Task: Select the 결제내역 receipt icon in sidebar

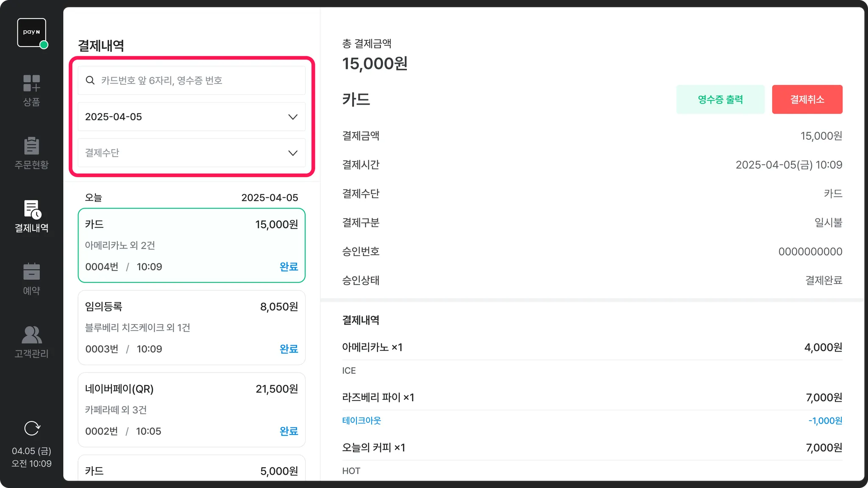Action: point(32,209)
